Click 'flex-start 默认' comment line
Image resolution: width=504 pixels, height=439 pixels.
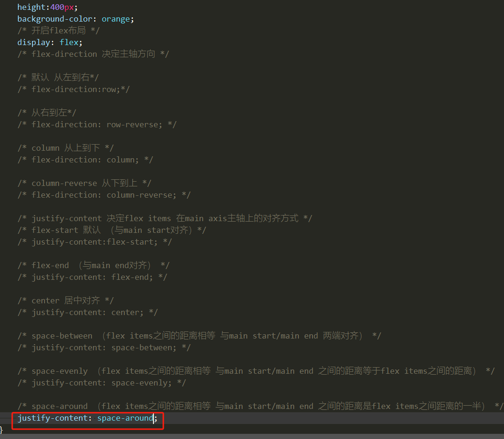point(112,230)
